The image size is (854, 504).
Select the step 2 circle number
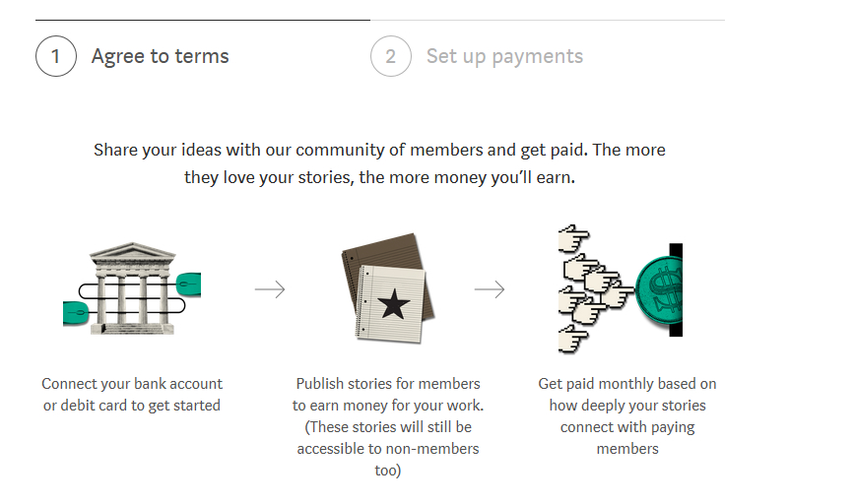click(391, 56)
